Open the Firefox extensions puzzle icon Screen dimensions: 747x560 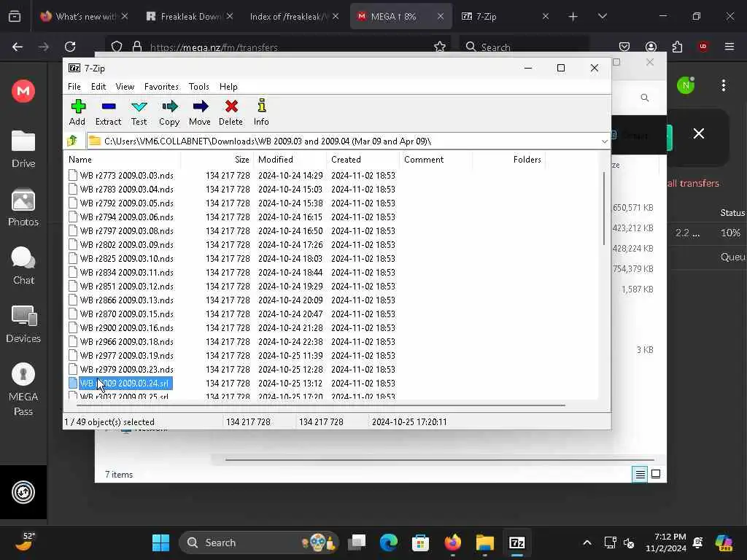click(x=677, y=47)
